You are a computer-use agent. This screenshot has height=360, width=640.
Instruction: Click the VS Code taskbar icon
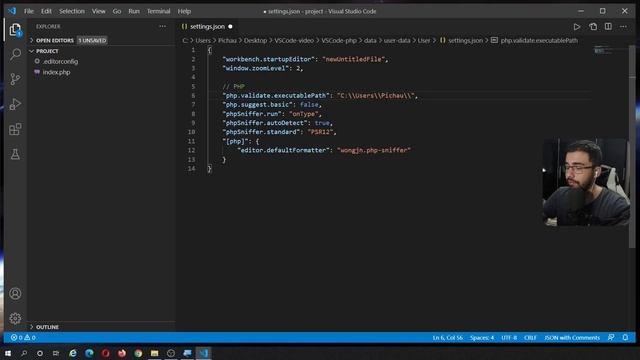[203, 353]
